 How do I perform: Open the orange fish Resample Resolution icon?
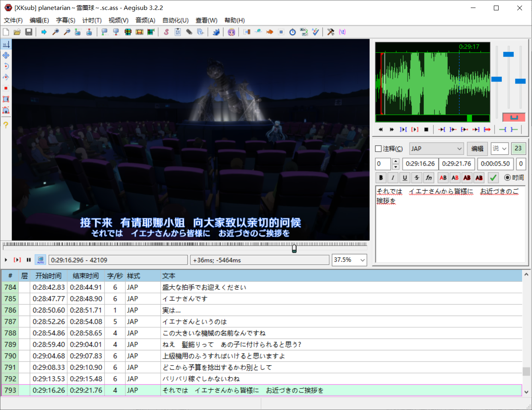click(x=270, y=32)
